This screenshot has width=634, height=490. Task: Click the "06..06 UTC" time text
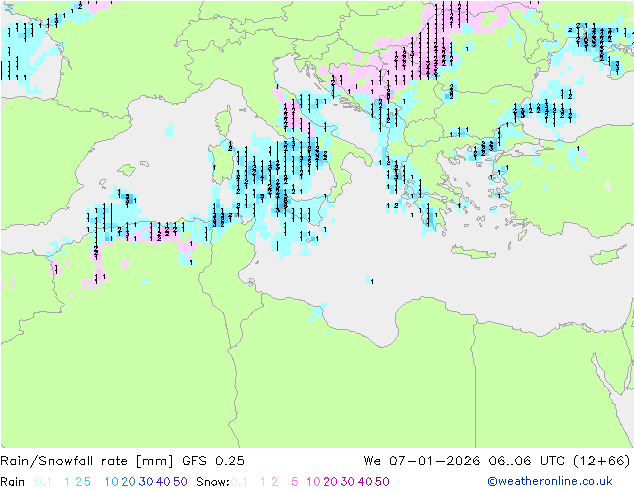[x=526, y=461]
